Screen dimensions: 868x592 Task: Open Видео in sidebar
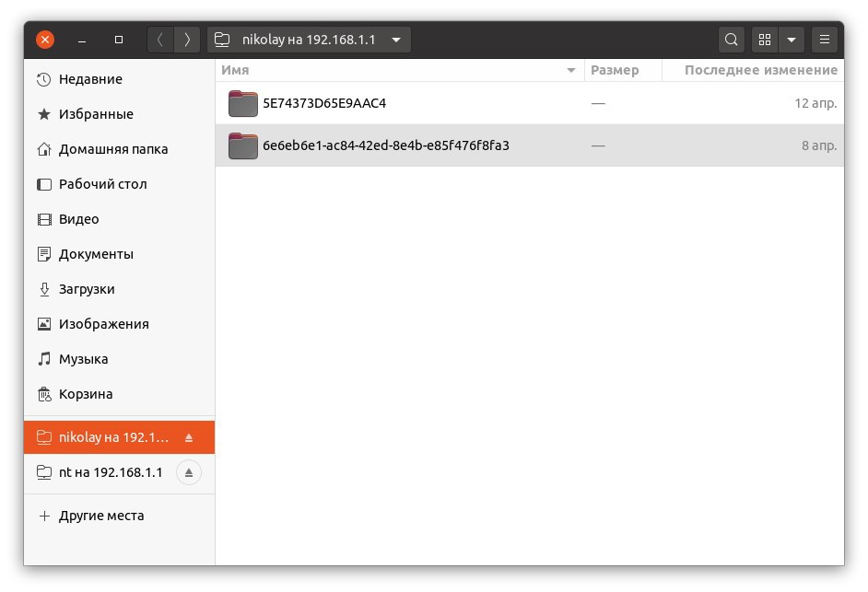pyautogui.click(x=119, y=219)
